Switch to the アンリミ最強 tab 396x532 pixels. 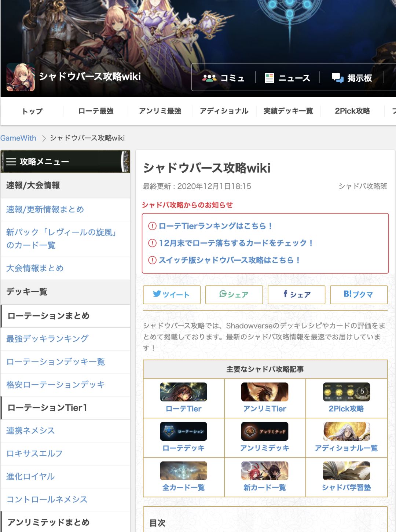160,111
